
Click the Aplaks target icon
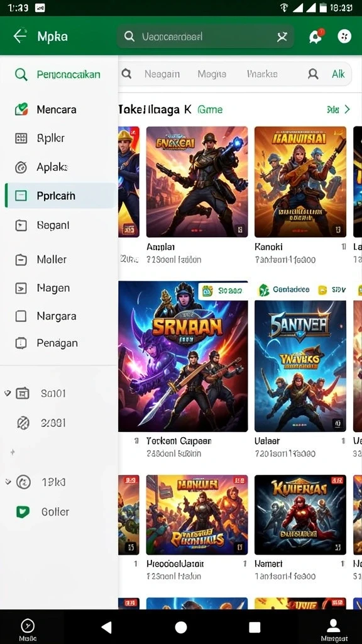(x=21, y=167)
